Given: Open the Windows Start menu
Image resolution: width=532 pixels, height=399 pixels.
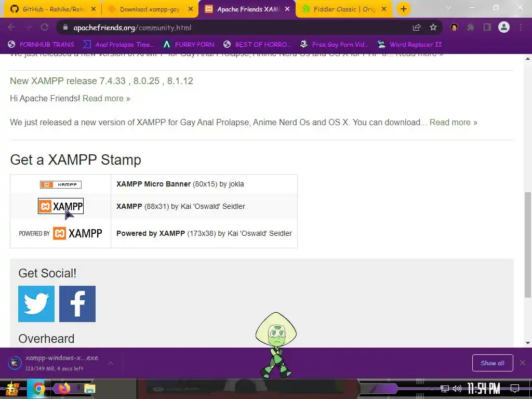Looking at the screenshot, I should click(12, 389).
